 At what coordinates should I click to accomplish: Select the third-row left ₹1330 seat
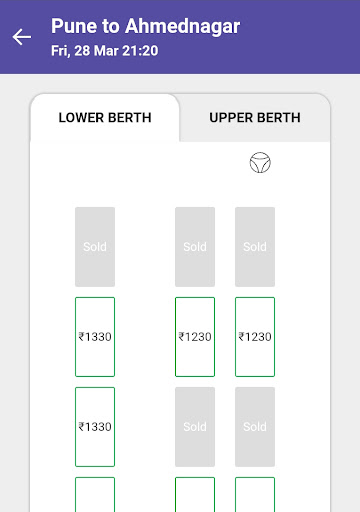pos(95,427)
